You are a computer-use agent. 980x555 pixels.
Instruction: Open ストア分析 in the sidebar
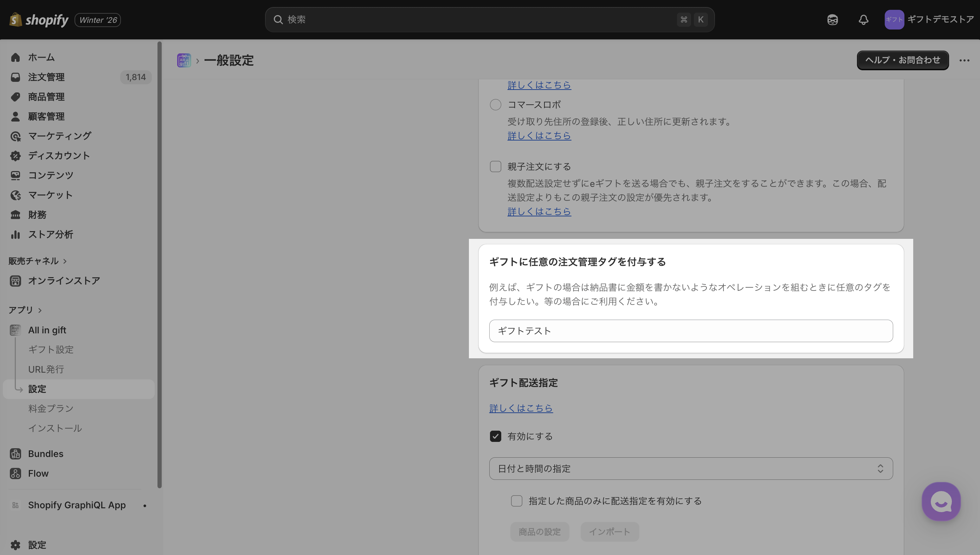[x=50, y=234]
